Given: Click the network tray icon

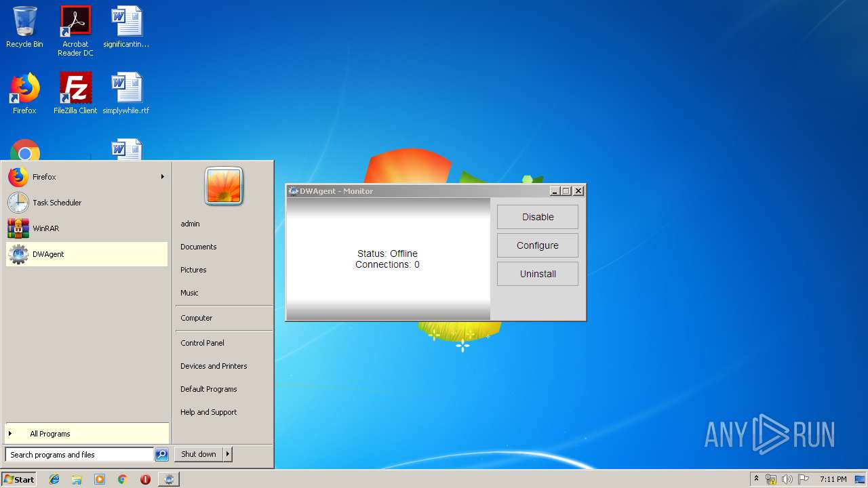Looking at the screenshot, I should (771, 479).
